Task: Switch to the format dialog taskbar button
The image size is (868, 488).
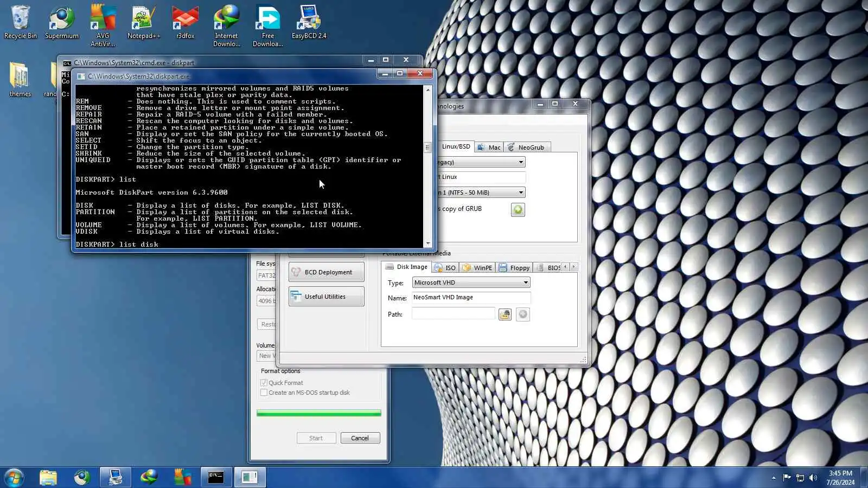Action: [250, 477]
